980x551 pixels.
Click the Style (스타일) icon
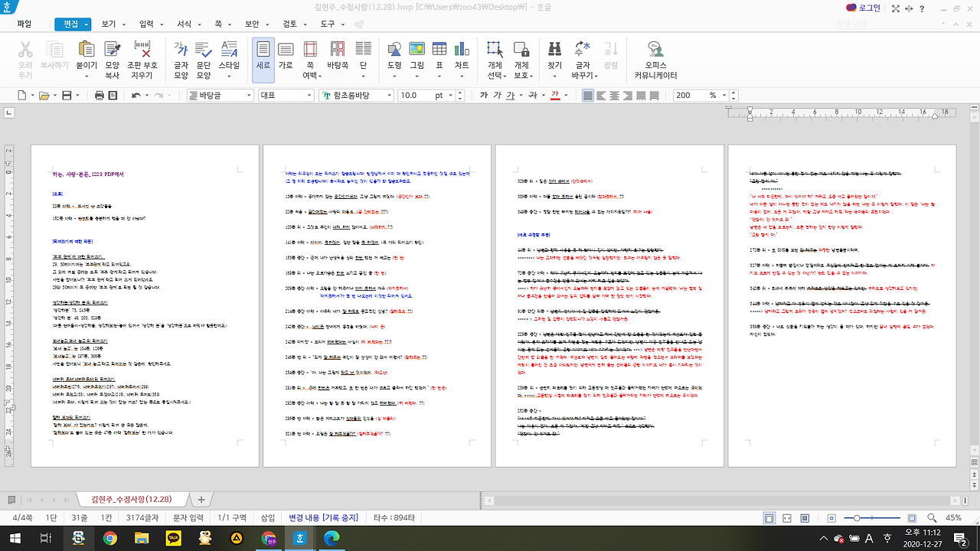pyautogui.click(x=229, y=51)
